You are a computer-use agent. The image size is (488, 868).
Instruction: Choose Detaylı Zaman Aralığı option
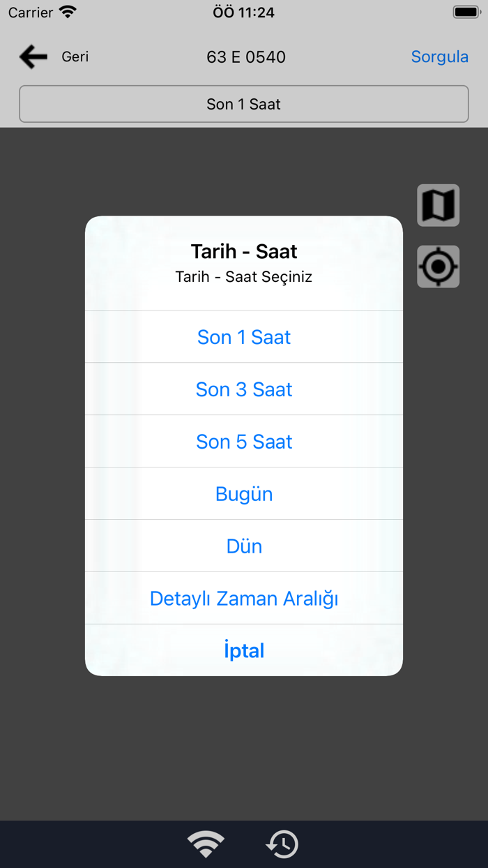pyautogui.click(x=244, y=598)
